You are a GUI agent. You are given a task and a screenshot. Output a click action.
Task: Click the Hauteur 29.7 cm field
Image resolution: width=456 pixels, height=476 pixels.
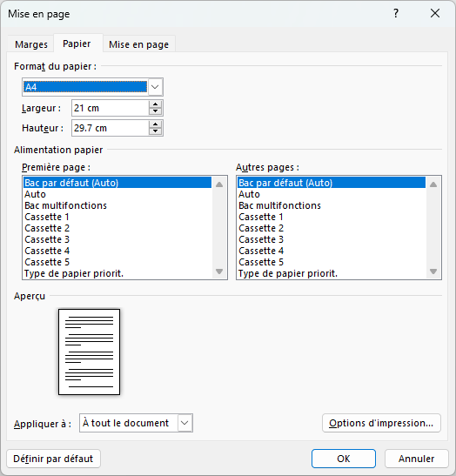point(111,128)
